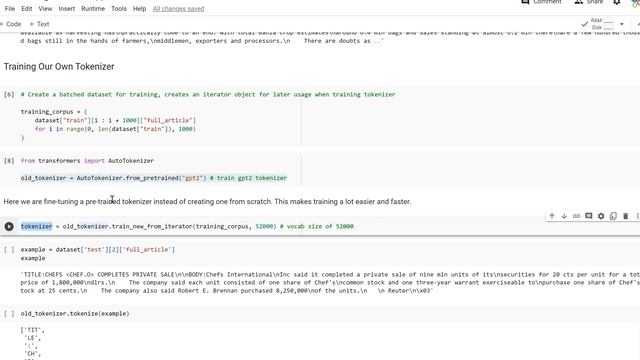Click the "dataset['test'][2]['full_article']" code line
The width and height of the screenshot is (640, 360).
(x=98, y=249)
